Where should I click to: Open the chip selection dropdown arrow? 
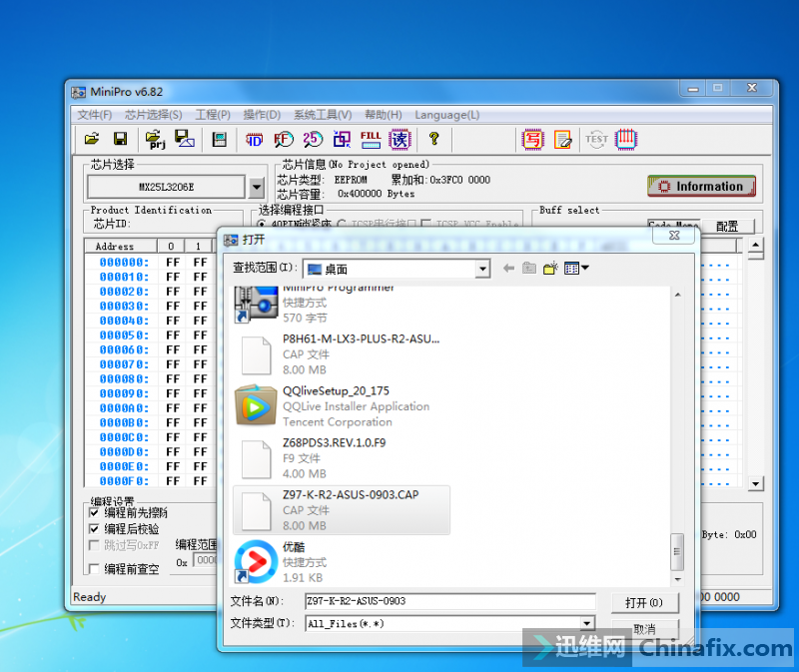tap(256, 187)
